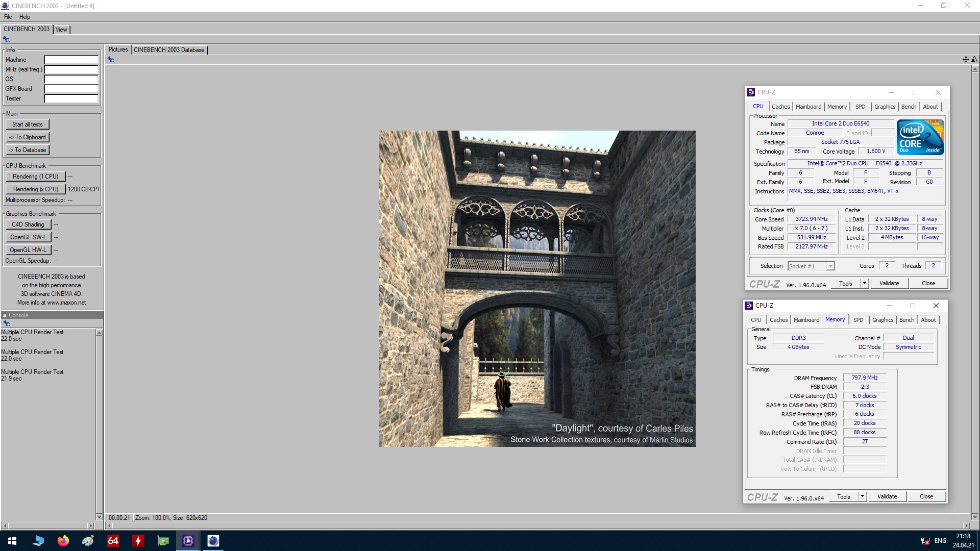
Task: Run Rendering (x CPU) benchmark
Action: click(36, 189)
